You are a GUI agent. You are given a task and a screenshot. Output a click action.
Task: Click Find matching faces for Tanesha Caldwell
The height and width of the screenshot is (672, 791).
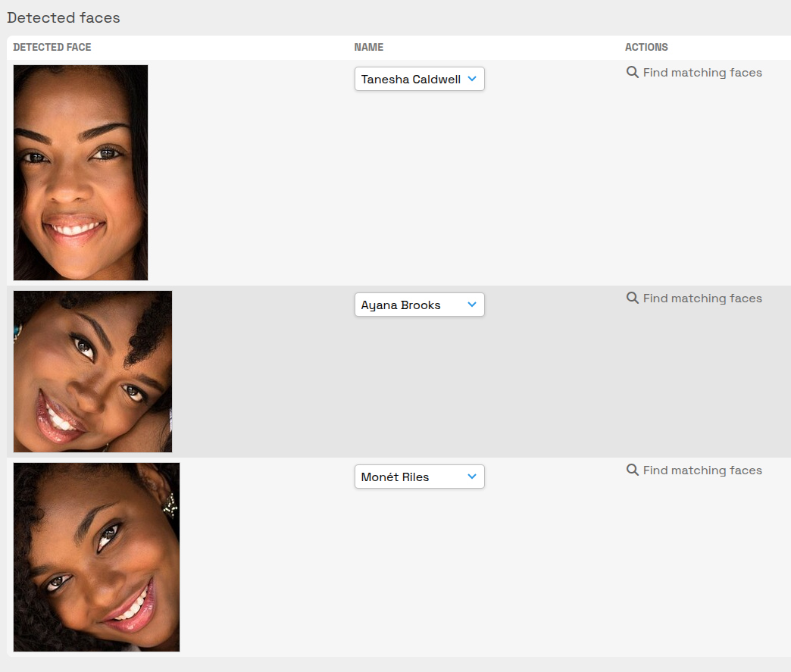coord(694,73)
